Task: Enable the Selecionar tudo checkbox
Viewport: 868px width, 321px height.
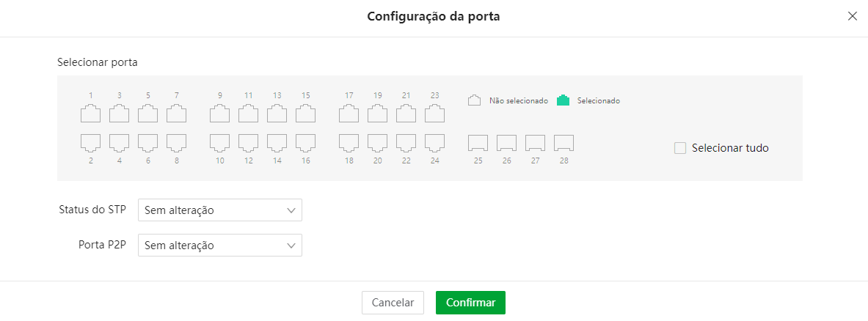Action: (x=680, y=148)
